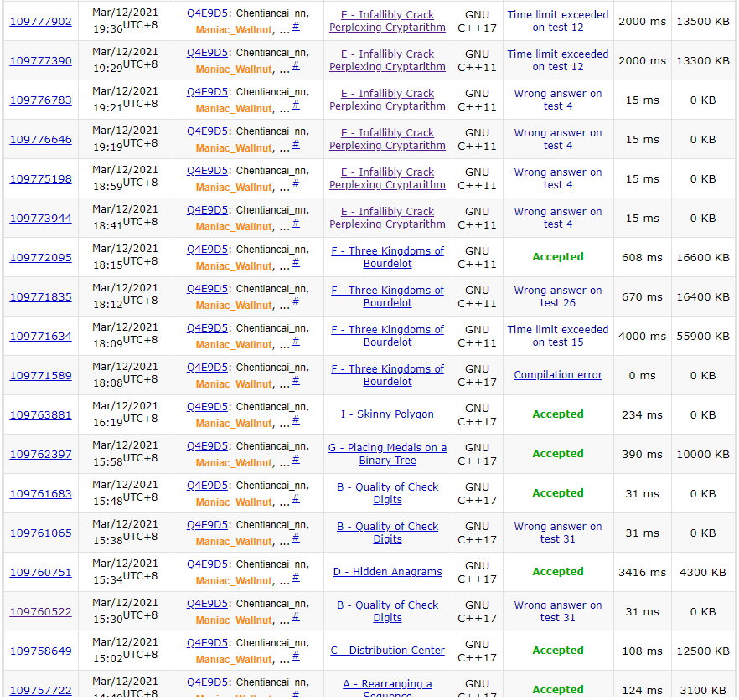View submission 109775198
Screen dimensions: 739x700
pyautogui.click(x=40, y=178)
